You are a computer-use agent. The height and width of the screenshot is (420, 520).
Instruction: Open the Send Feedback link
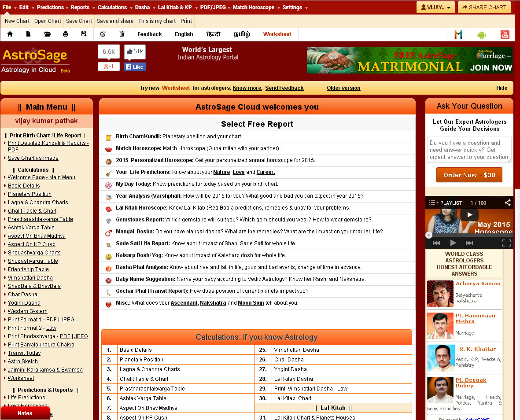(284, 88)
